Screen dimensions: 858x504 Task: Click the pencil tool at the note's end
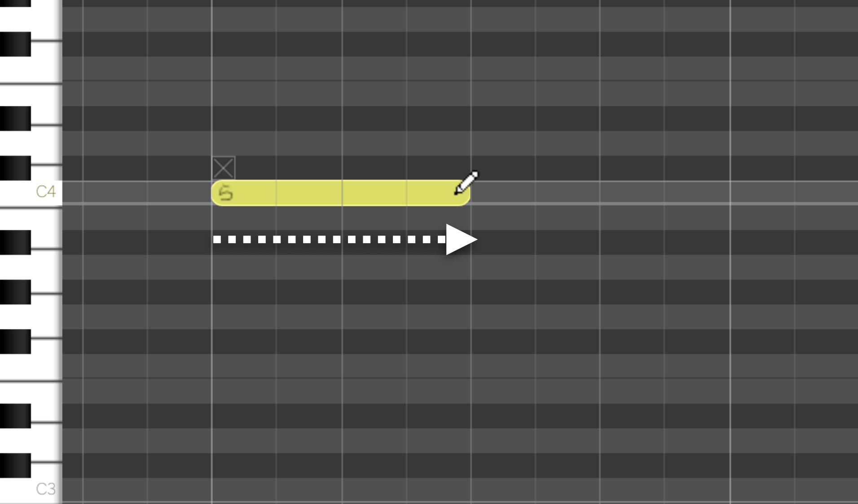point(466,183)
